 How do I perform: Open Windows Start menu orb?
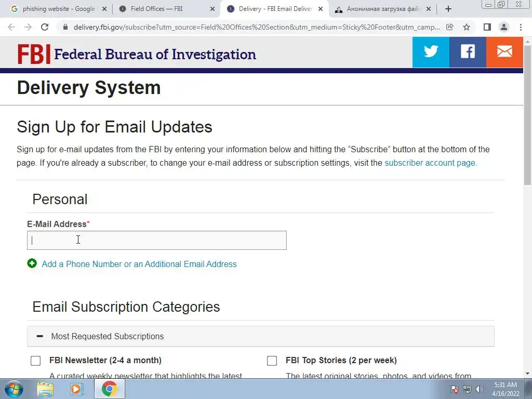pyautogui.click(x=14, y=389)
